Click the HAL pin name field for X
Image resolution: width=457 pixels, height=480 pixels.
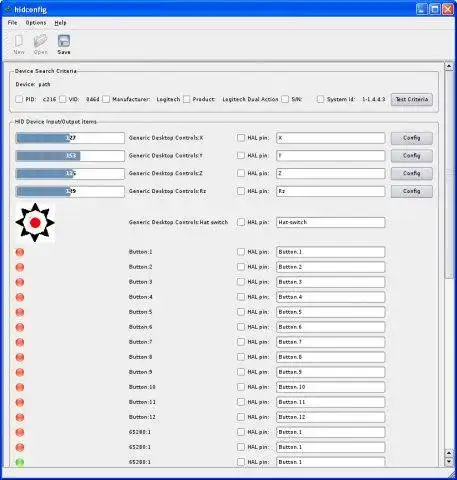(x=331, y=138)
